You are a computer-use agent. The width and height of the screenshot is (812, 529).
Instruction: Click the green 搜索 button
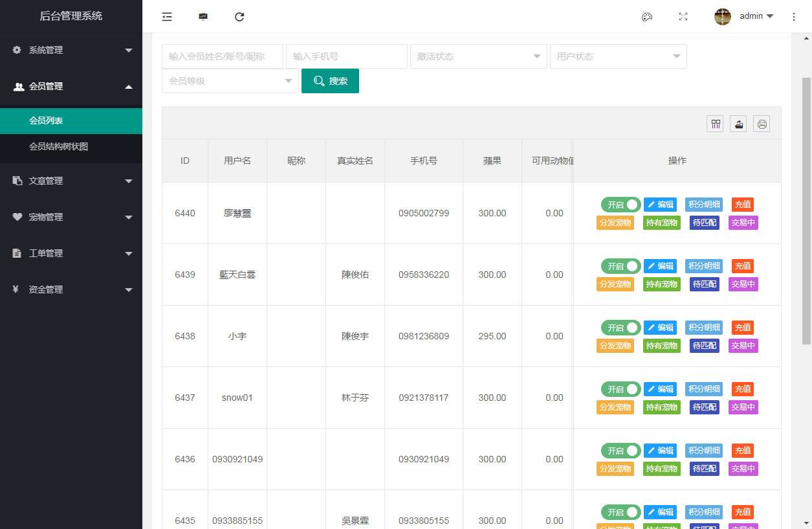click(x=330, y=81)
